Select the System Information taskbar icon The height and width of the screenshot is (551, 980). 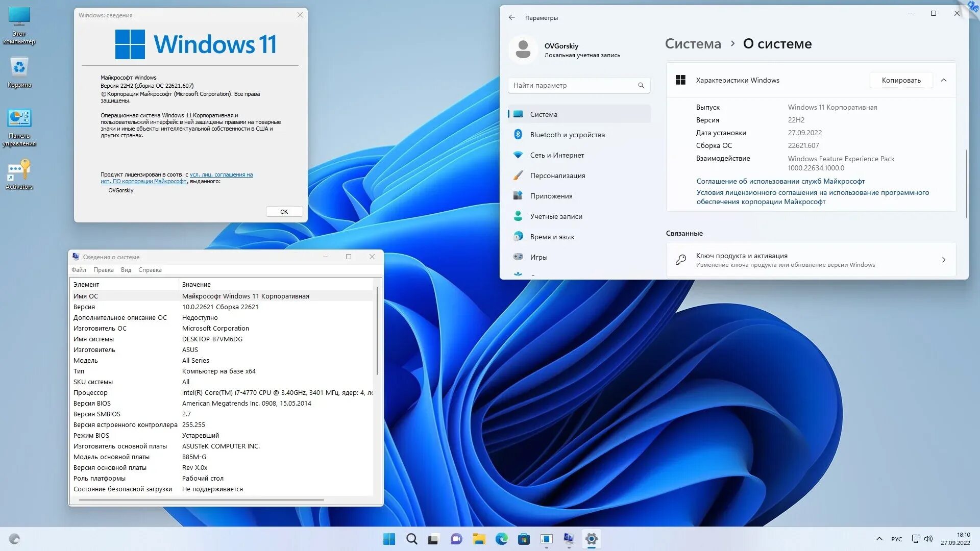[569, 539]
